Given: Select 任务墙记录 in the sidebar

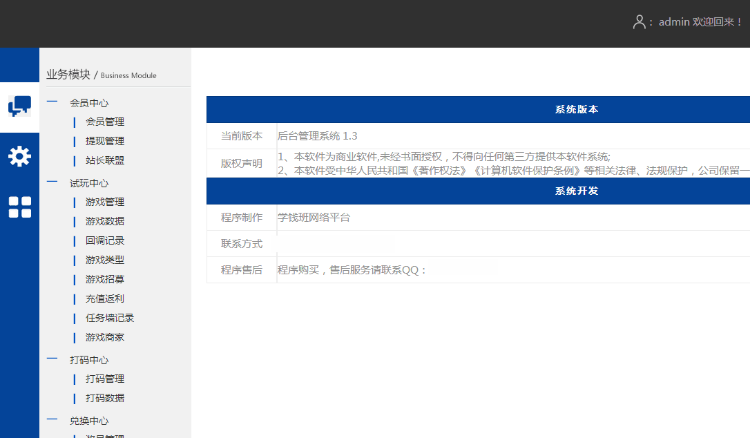Looking at the screenshot, I should [110, 318].
